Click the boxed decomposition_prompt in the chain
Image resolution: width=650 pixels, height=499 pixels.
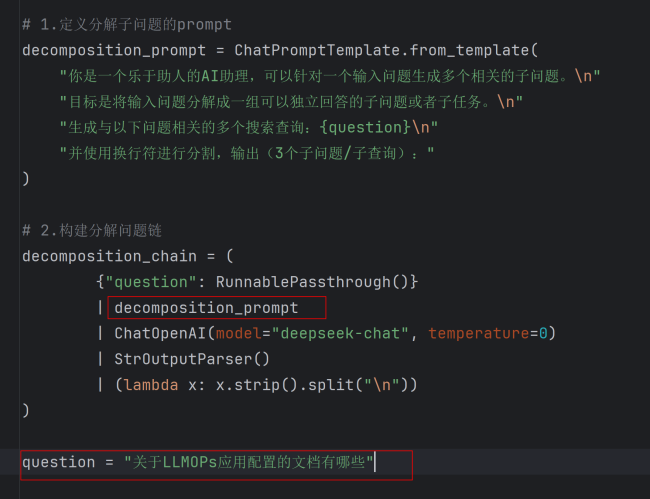coord(216,307)
